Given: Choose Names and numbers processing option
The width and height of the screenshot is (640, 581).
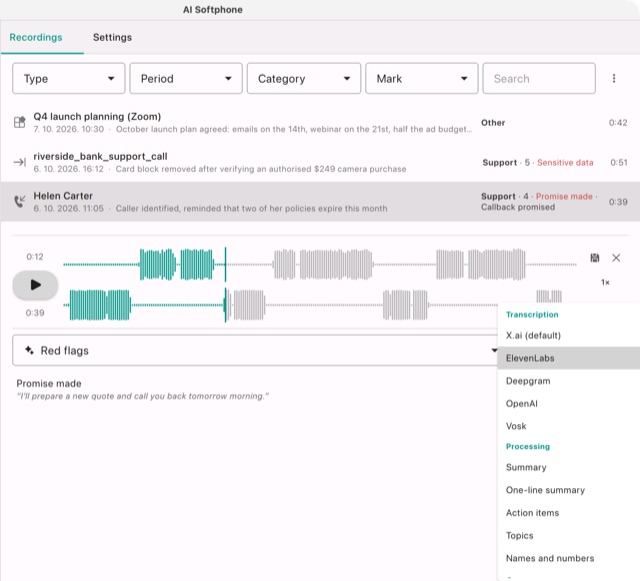Looking at the screenshot, I should (569, 558).
